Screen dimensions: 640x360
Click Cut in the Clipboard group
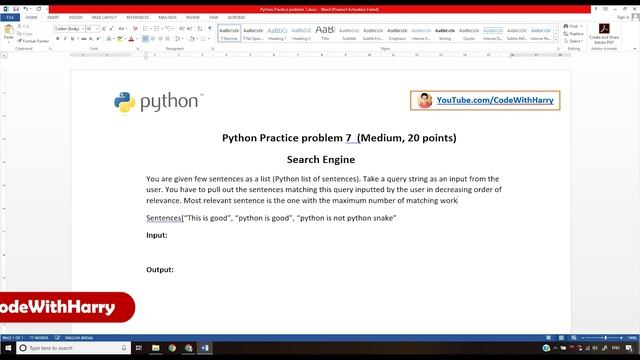pyautogui.click(x=24, y=26)
